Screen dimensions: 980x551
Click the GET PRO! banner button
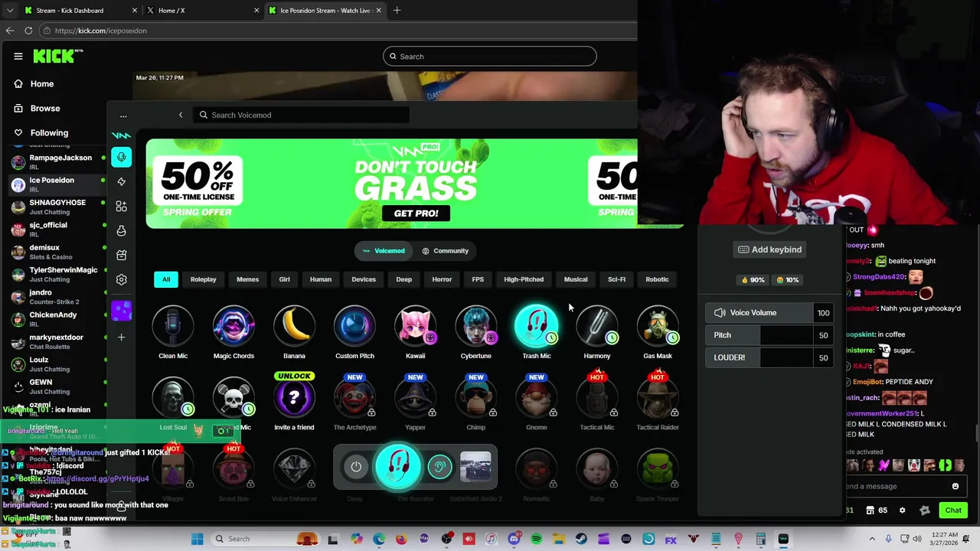click(x=416, y=214)
